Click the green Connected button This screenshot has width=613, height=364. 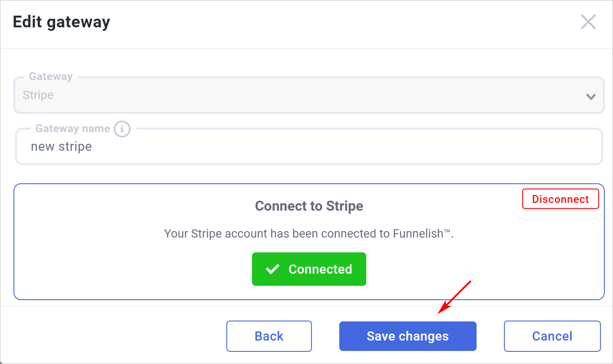[309, 269]
